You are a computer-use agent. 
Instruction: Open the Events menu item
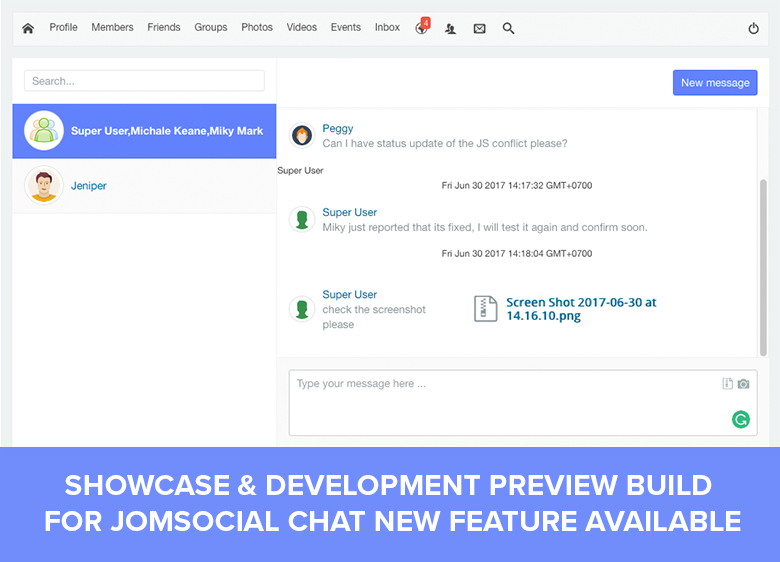click(x=345, y=27)
